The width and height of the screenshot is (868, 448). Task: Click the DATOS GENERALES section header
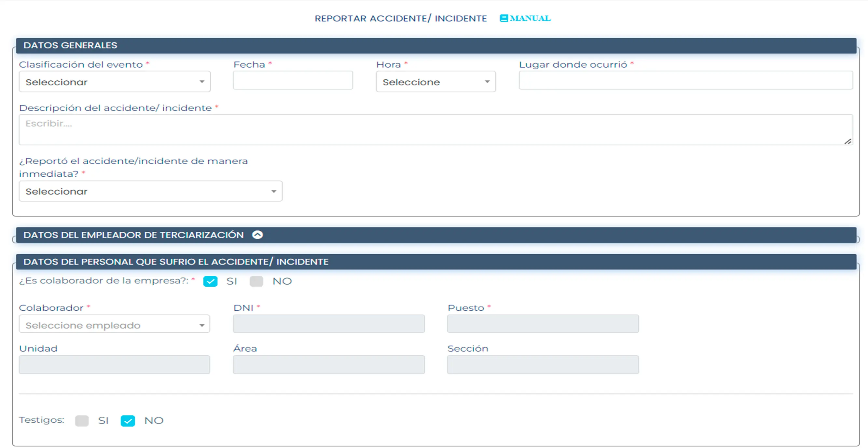[436, 46]
